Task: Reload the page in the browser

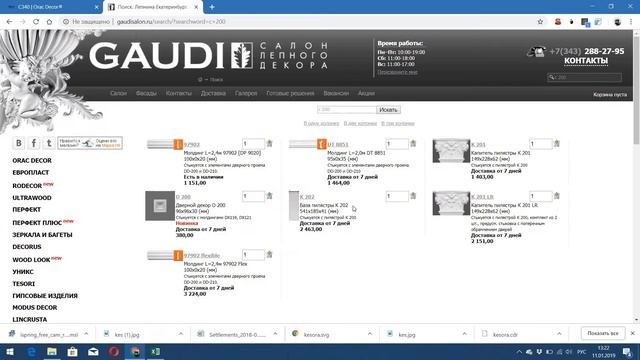Action: pyautogui.click(x=36, y=22)
